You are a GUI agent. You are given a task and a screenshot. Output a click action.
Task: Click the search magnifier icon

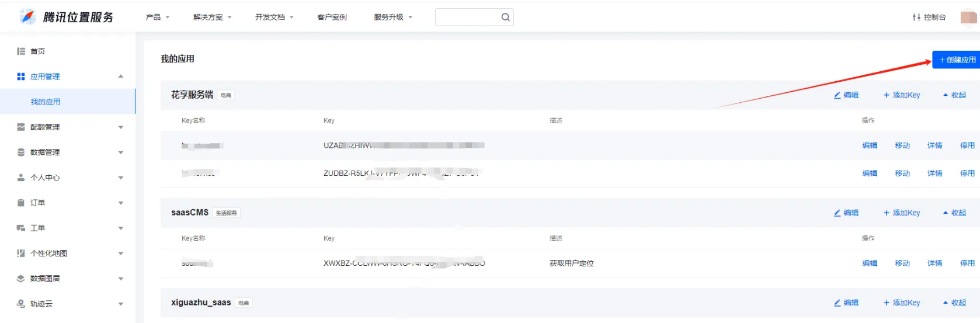(x=506, y=17)
